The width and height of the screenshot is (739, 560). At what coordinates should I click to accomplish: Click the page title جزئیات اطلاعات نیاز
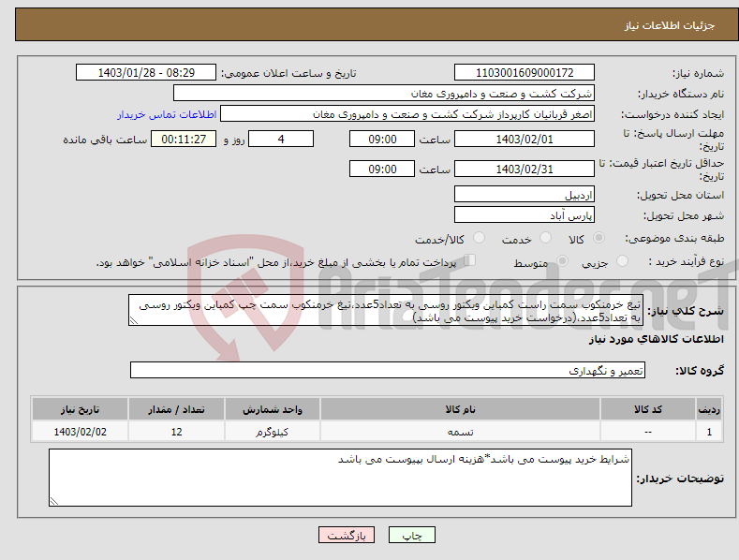(x=670, y=25)
